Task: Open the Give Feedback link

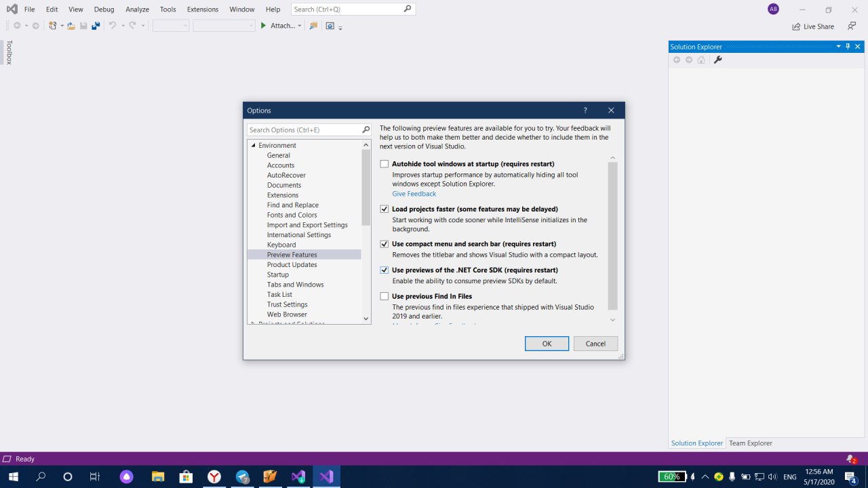Action: (x=414, y=194)
